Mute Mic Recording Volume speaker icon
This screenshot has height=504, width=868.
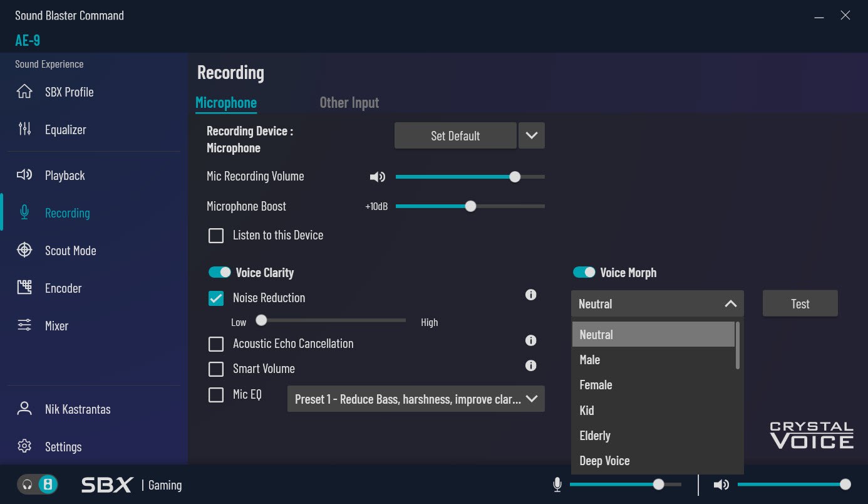coord(377,177)
